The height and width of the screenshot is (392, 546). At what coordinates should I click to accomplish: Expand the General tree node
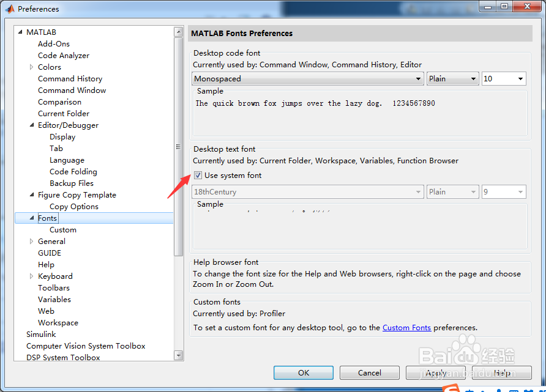tap(31, 241)
